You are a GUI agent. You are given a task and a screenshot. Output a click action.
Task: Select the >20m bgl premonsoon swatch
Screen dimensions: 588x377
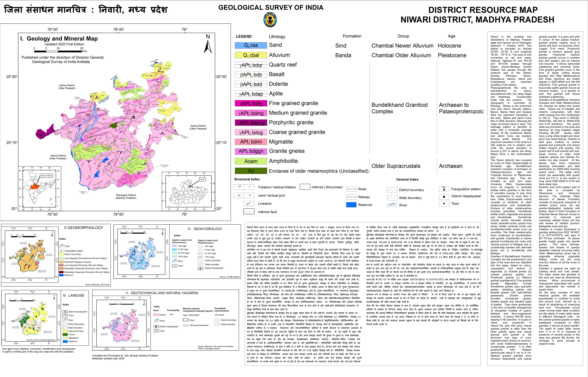[174, 256]
